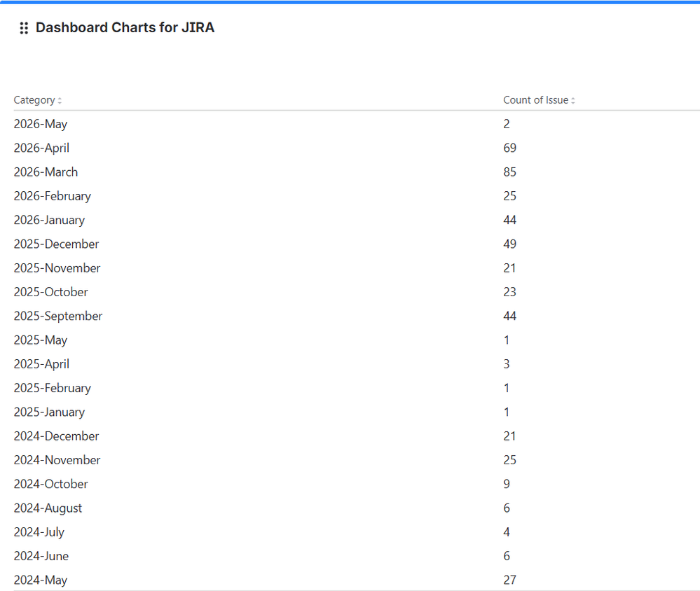Select the 2026-January category cell
This screenshot has width=700, height=591.
[49, 221]
